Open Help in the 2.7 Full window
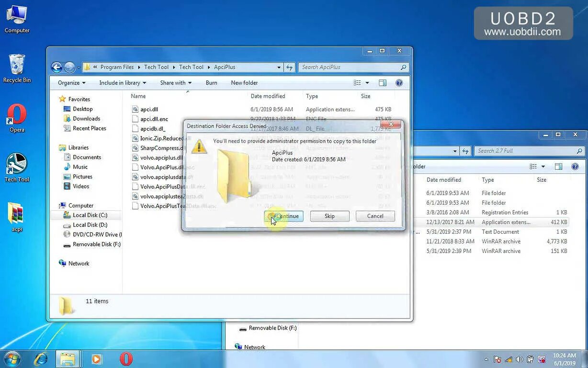 coord(575,167)
